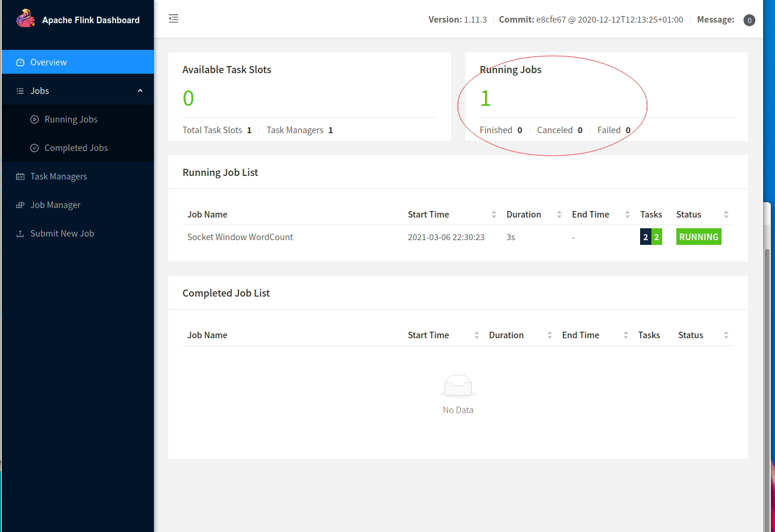The height and width of the screenshot is (532, 775).
Task: Open Completed Jobs in the sidebar
Action: pyautogui.click(x=78, y=147)
